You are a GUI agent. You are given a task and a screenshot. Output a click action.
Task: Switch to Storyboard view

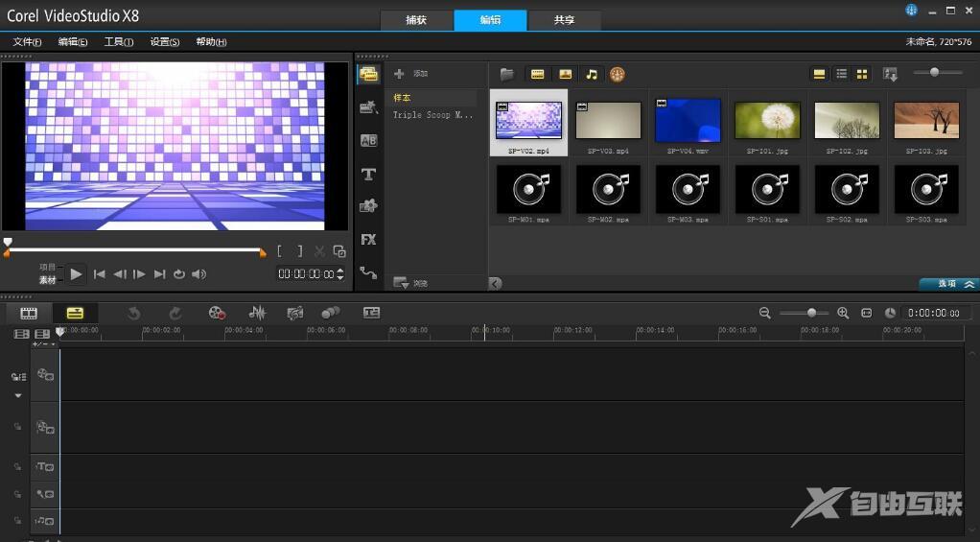coord(29,313)
